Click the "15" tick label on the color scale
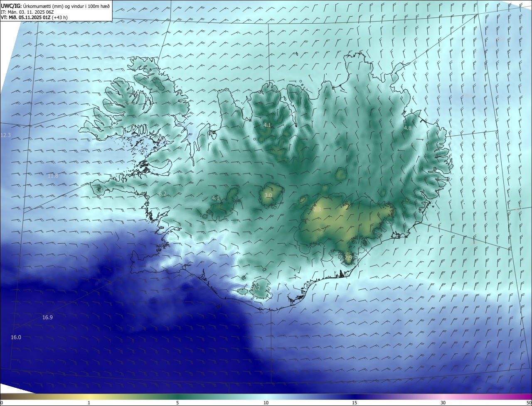This screenshot has width=532, height=406. click(x=355, y=403)
